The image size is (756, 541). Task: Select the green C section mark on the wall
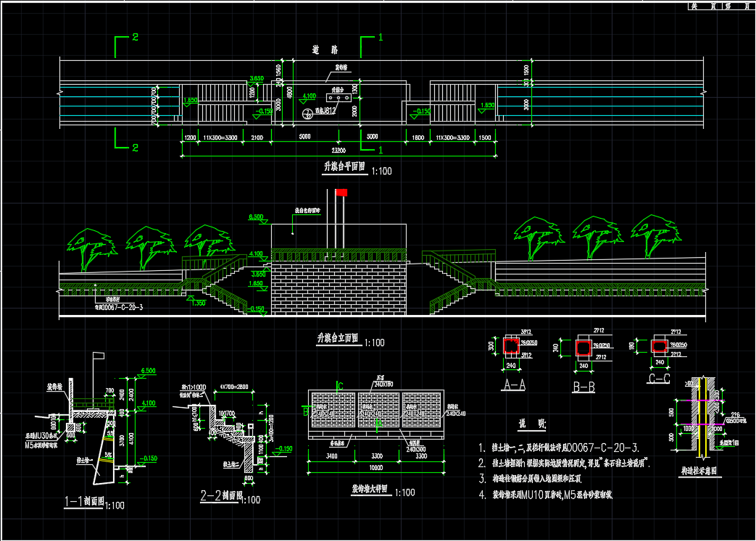[x=341, y=386]
